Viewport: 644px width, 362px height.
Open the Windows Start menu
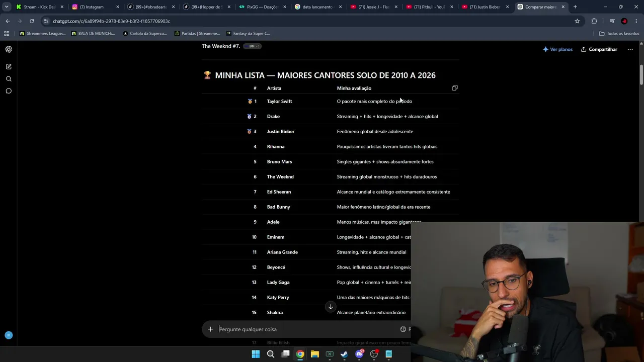click(x=256, y=354)
